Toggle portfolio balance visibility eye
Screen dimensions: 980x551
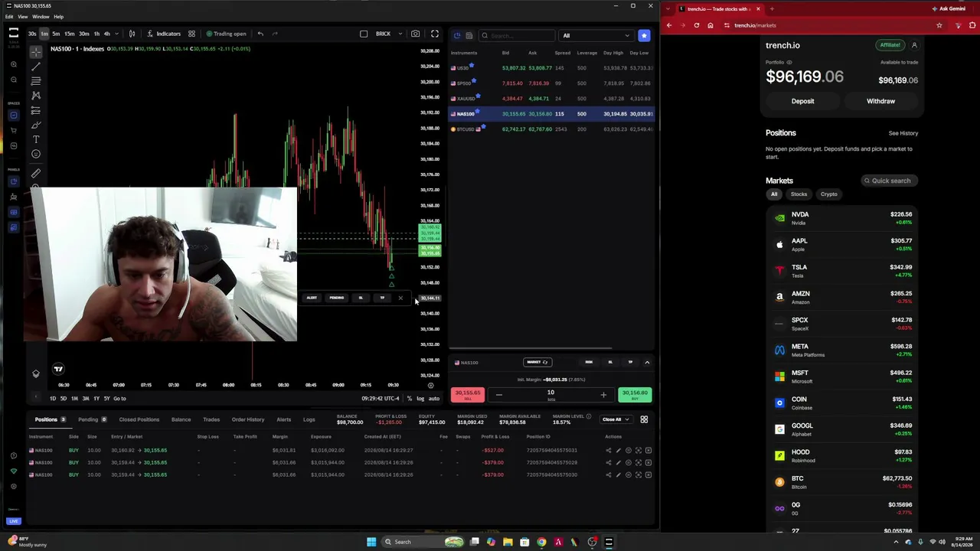coord(789,62)
